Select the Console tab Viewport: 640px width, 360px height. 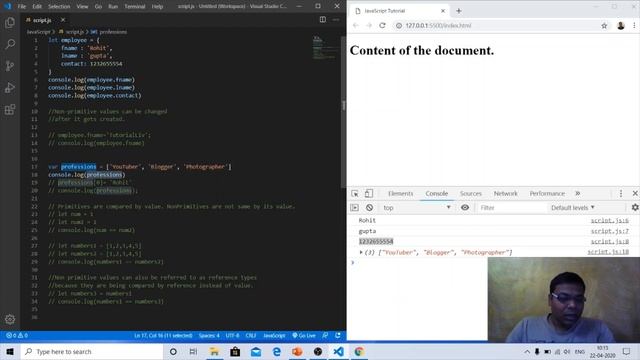436,193
